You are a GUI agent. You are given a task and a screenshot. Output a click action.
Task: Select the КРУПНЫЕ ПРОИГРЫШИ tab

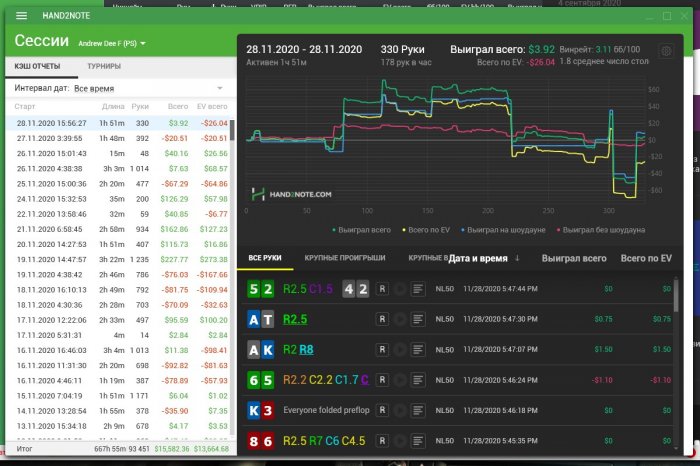tap(345, 258)
